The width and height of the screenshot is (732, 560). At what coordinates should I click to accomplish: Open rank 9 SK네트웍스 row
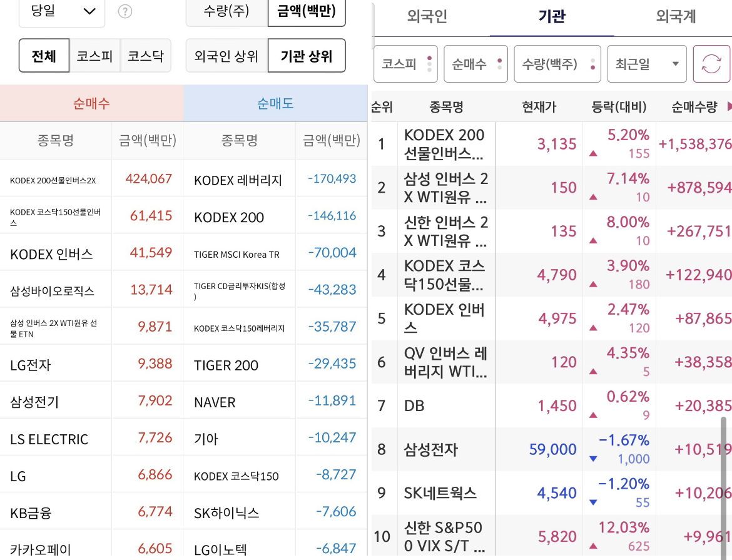pyautogui.click(x=552, y=493)
